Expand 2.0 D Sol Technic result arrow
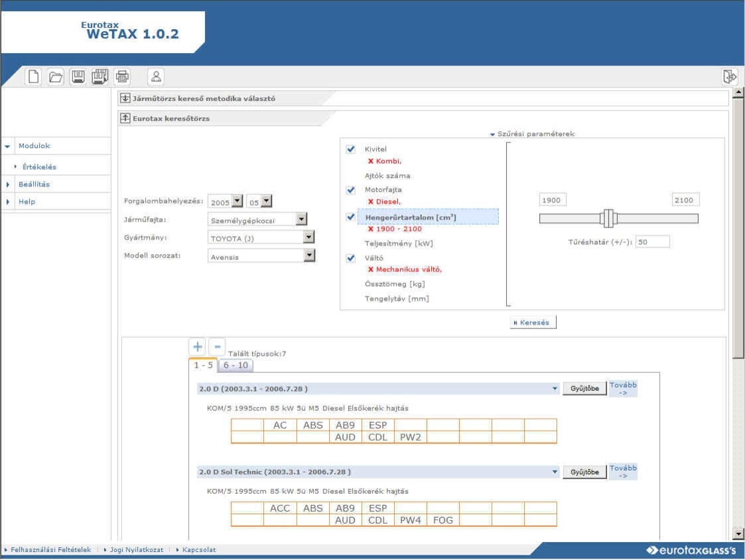 pos(555,472)
